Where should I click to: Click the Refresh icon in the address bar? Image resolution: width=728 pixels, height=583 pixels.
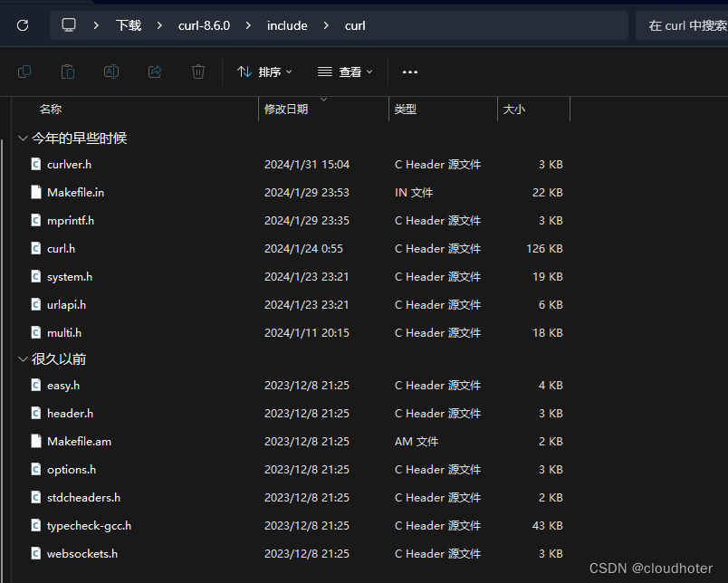pyautogui.click(x=23, y=25)
